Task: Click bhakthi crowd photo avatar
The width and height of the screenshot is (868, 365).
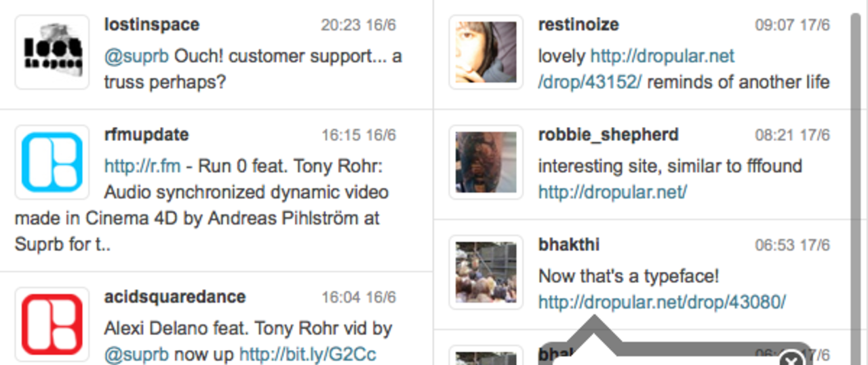Action: 486,272
